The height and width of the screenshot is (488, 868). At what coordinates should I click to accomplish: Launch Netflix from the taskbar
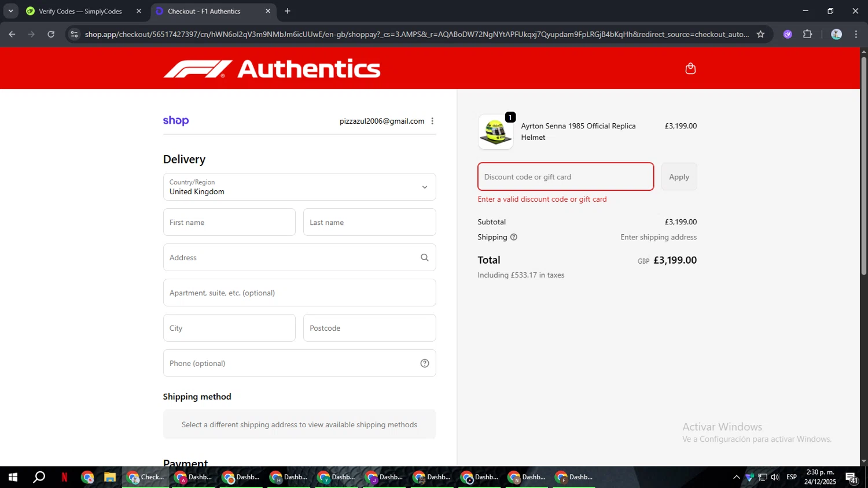[64, 477]
